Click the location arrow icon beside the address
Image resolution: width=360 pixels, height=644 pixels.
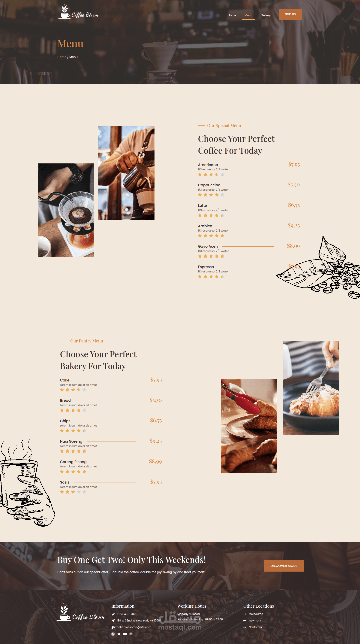[113, 621]
